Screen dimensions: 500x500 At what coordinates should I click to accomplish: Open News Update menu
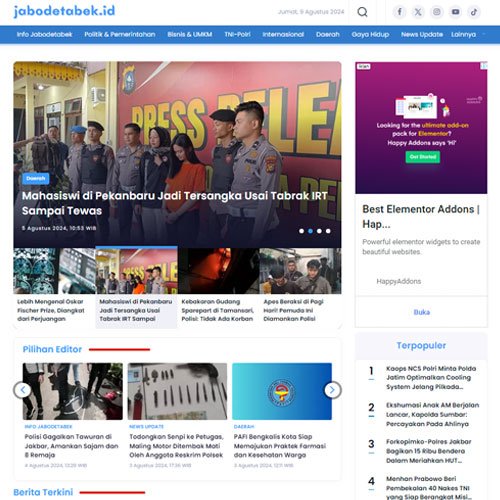pyautogui.click(x=422, y=34)
